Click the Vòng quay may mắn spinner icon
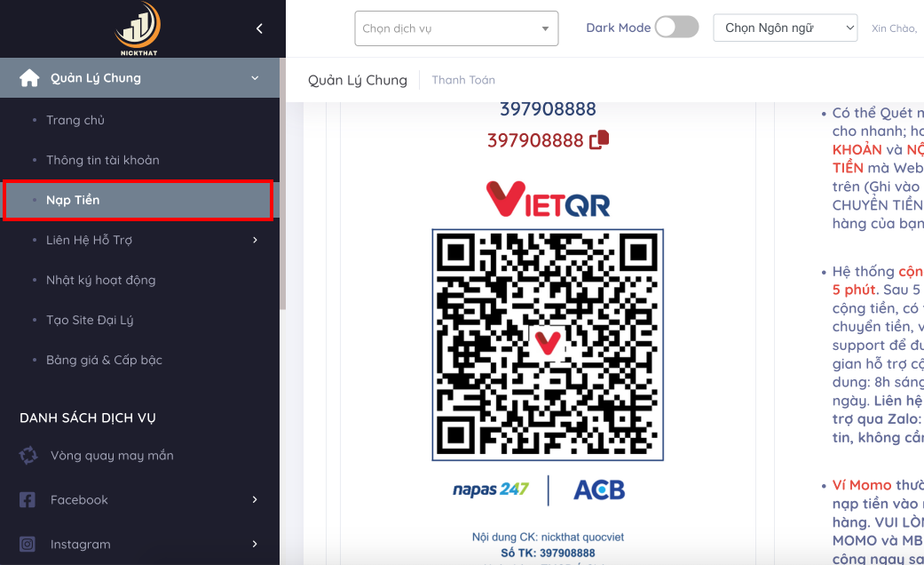Viewport: 924px width, 565px height. pyautogui.click(x=28, y=456)
